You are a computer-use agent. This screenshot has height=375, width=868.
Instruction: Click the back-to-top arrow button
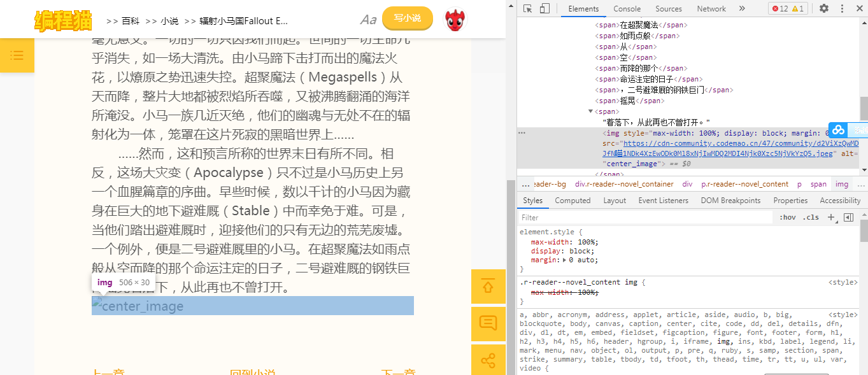click(x=488, y=287)
